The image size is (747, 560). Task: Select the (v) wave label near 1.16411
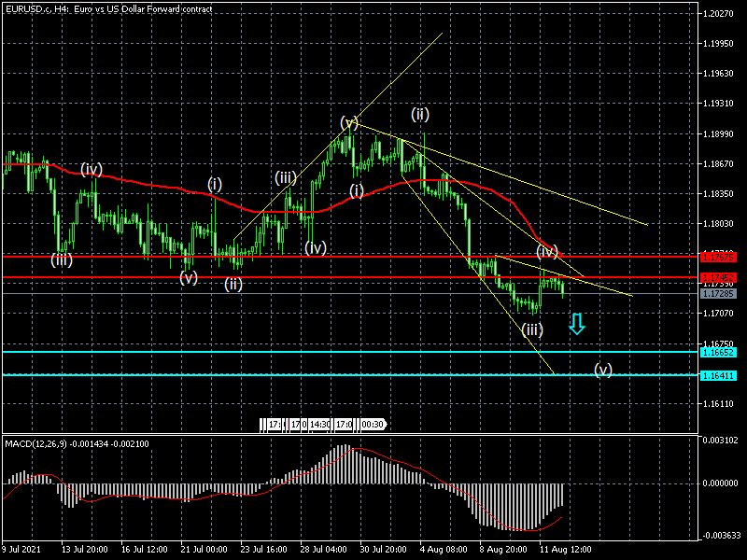603,370
